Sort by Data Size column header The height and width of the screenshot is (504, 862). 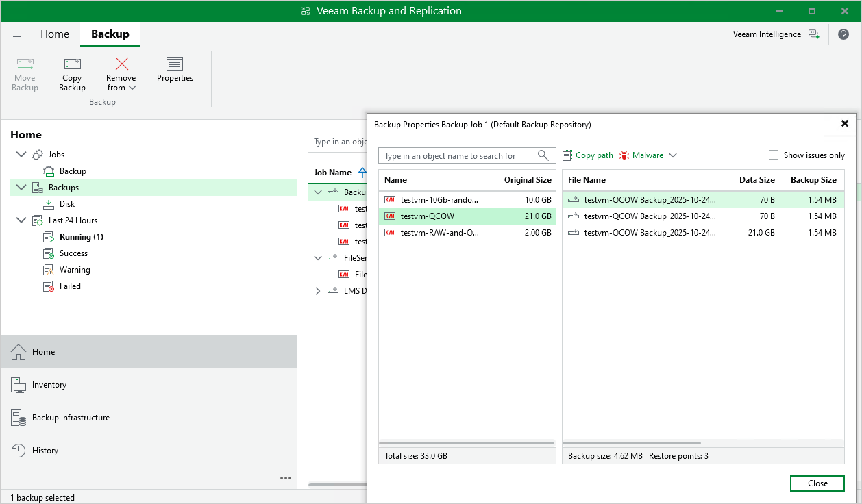point(757,180)
